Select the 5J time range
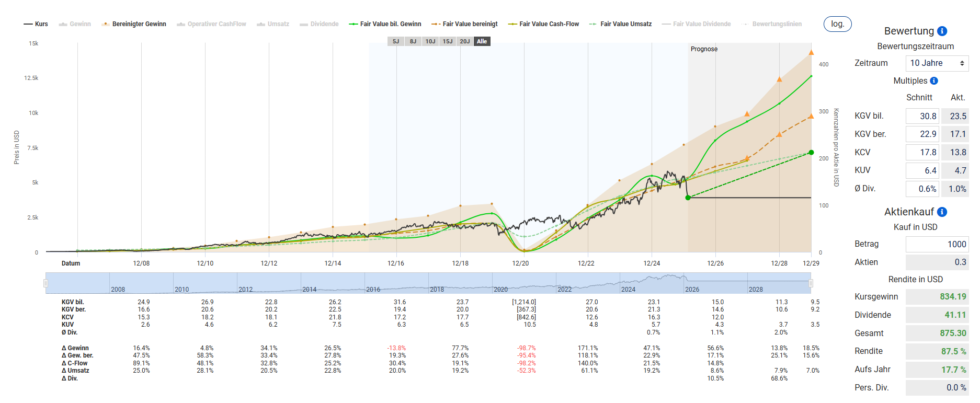This screenshot has height=403, width=980. point(396,41)
